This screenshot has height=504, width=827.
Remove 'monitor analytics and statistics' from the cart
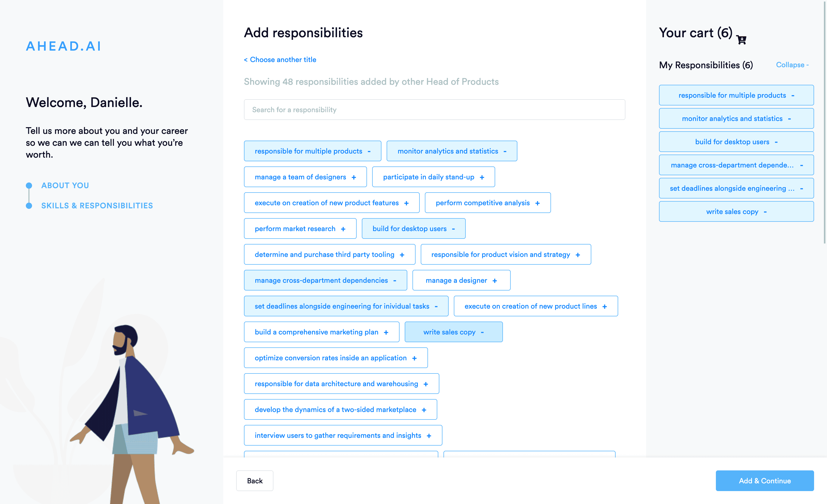click(x=790, y=119)
